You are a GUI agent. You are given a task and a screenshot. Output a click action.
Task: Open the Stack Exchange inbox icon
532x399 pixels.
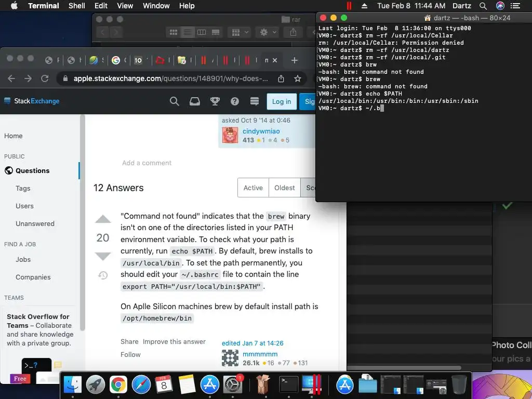194,101
